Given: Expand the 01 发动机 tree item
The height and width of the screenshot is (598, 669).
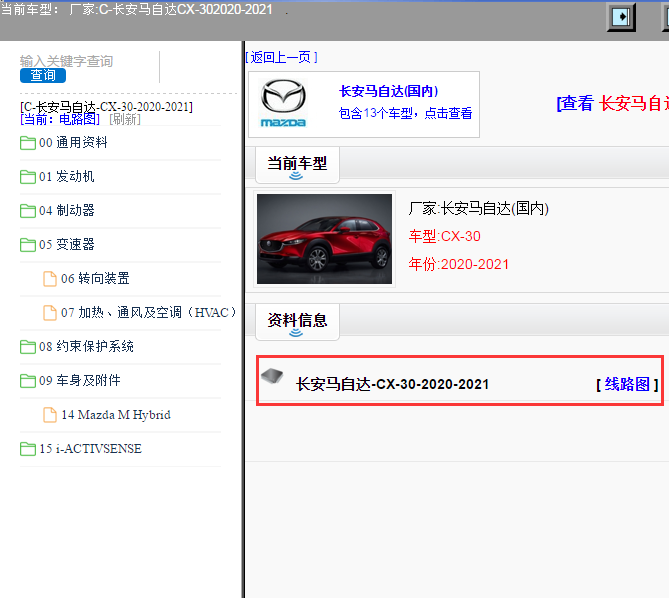Looking at the screenshot, I should pos(67,177).
